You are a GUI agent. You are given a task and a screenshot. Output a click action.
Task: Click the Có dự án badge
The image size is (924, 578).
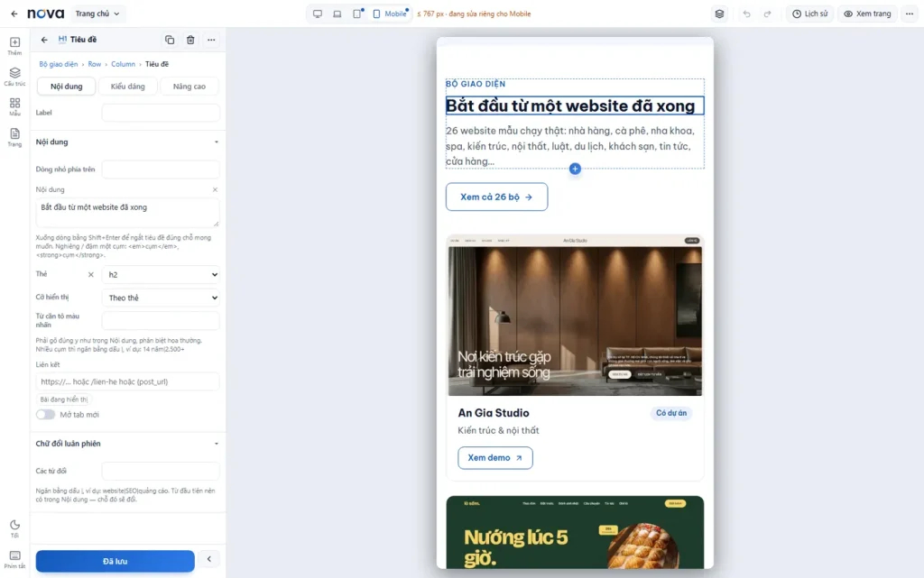click(x=671, y=413)
